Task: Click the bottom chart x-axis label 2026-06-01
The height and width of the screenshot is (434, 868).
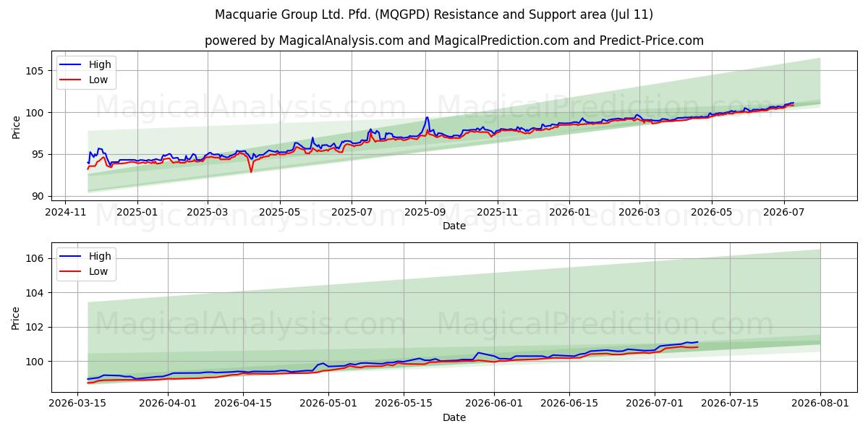Action: tap(495, 404)
